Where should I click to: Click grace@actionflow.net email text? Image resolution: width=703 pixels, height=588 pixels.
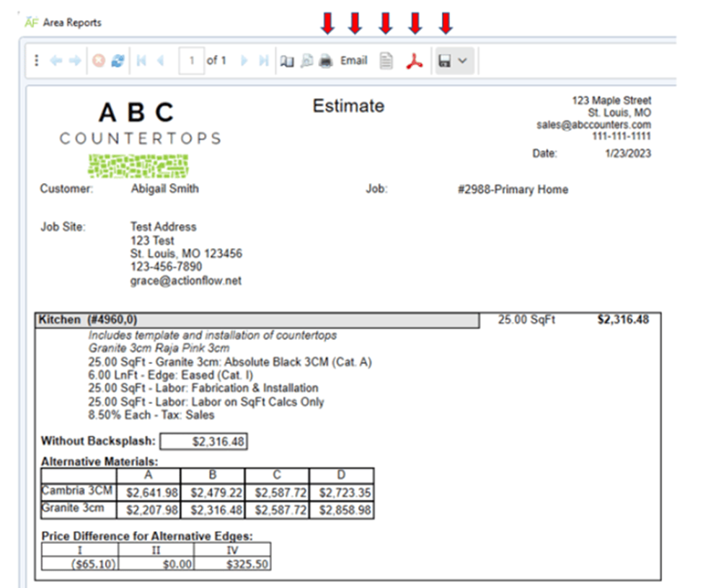click(185, 281)
